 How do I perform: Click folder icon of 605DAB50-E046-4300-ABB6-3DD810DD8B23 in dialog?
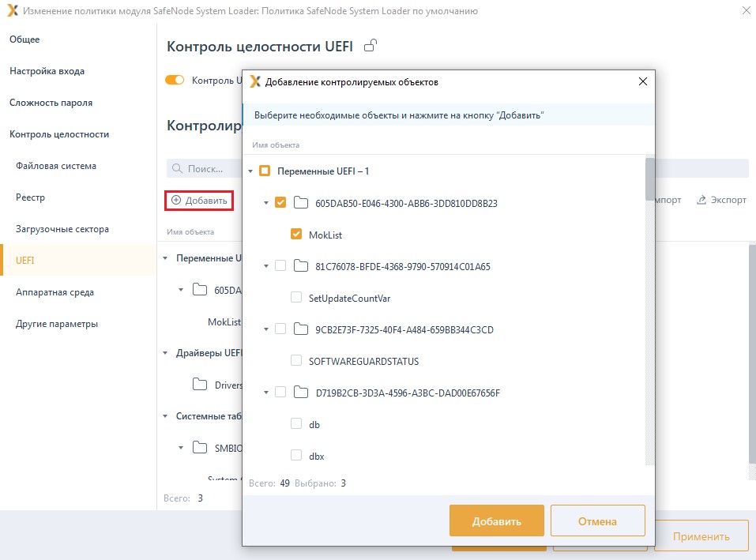tap(301, 202)
